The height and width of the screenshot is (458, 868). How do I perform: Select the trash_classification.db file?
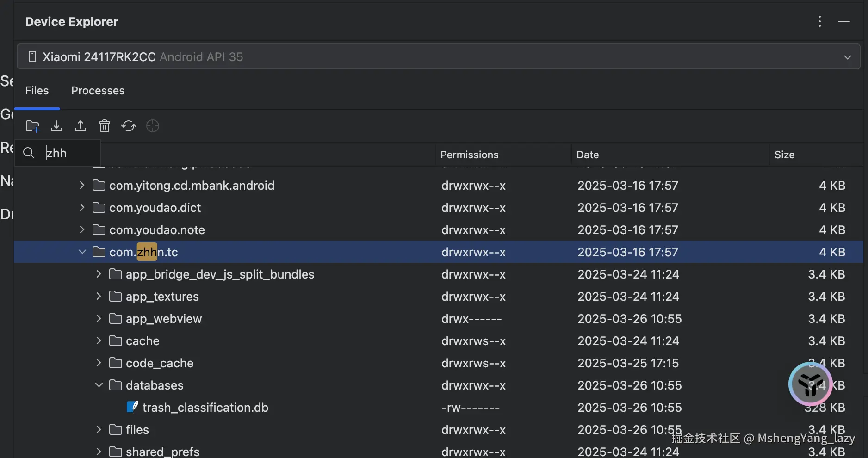205,408
